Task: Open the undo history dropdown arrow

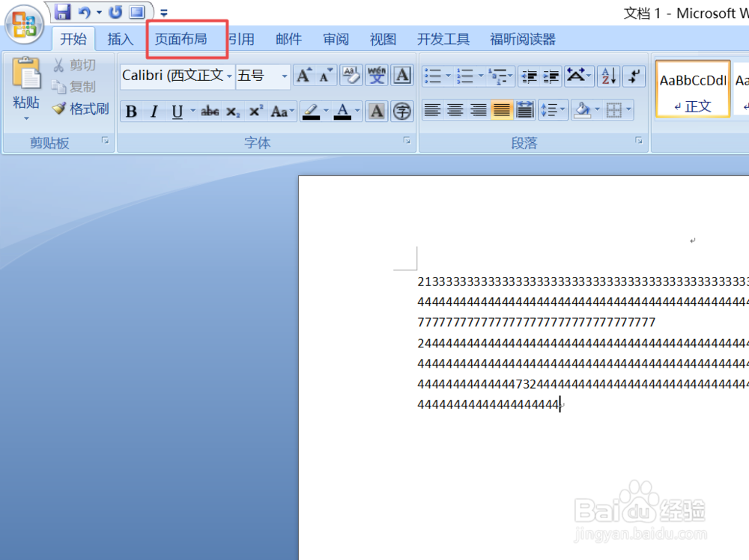Action: coord(99,13)
